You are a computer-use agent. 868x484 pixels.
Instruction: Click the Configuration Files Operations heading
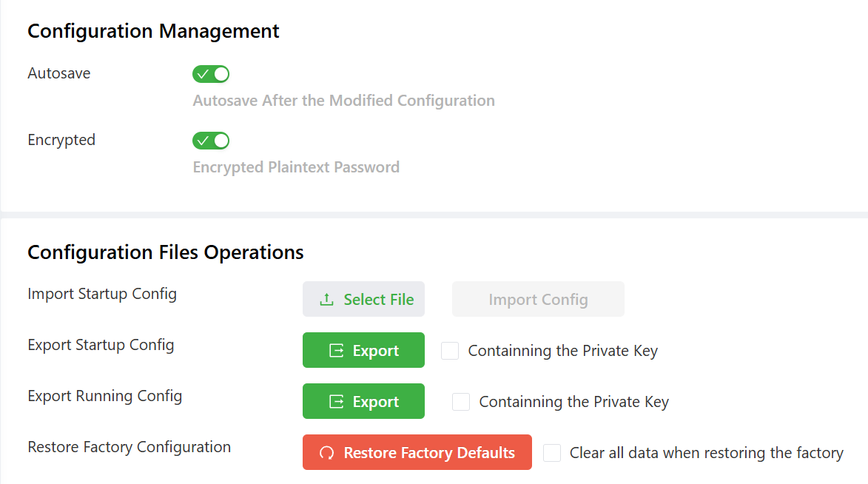(166, 252)
